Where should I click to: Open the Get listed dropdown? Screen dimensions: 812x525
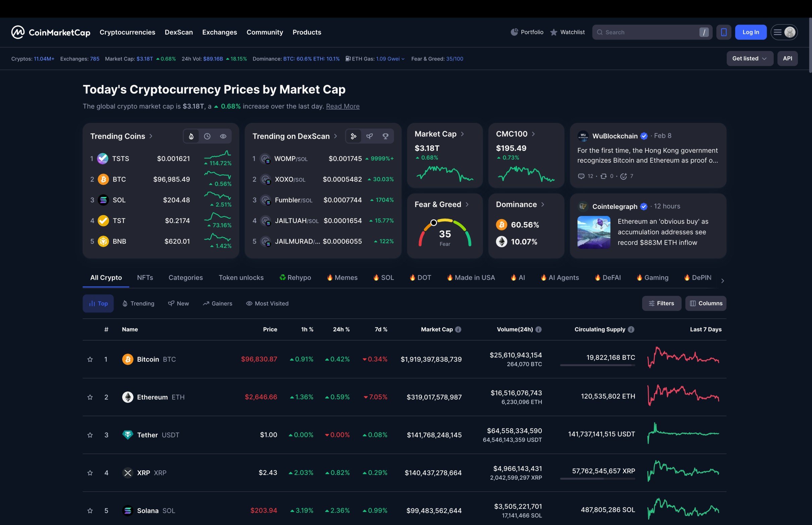tap(750, 59)
